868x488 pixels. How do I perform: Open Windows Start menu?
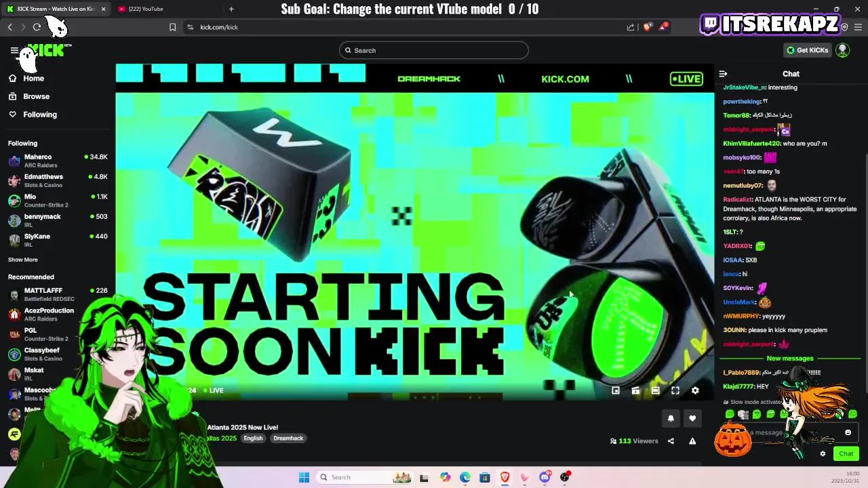click(304, 477)
